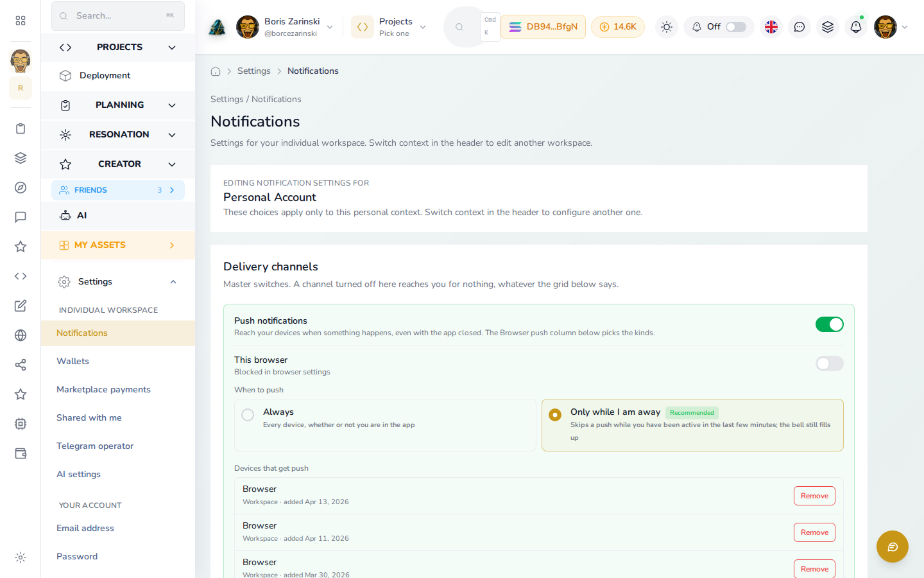Viewport: 924px width, 578px height.
Task: Select Only while I am away option
Action: (692, 425)
